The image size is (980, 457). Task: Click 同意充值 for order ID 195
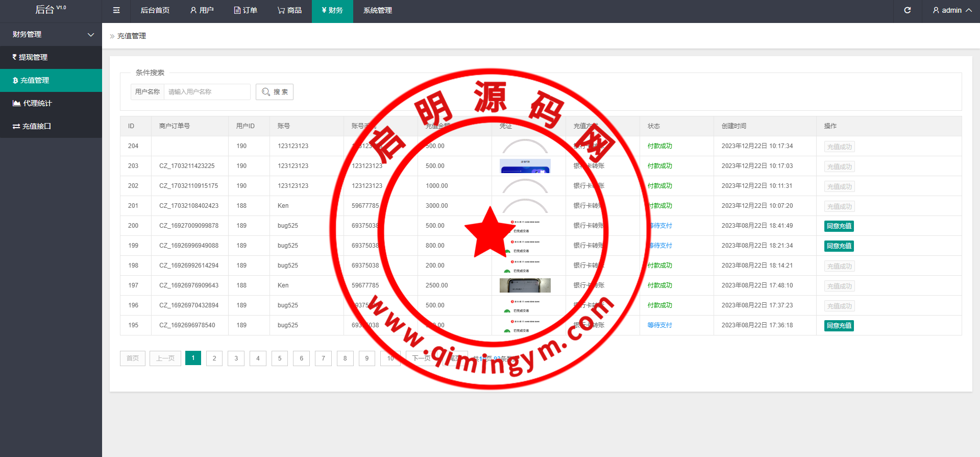(x=839, y=325)
